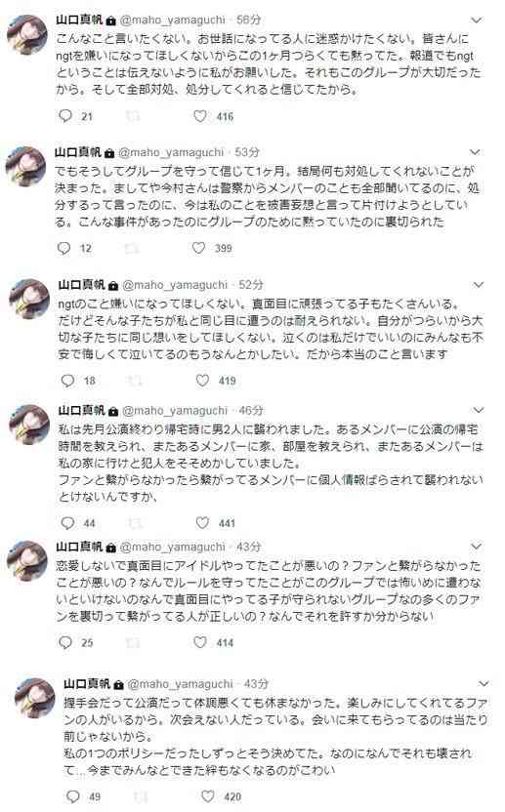Open the 46分 timestamp link
This screenshot has width=505, height=812.
251,411
